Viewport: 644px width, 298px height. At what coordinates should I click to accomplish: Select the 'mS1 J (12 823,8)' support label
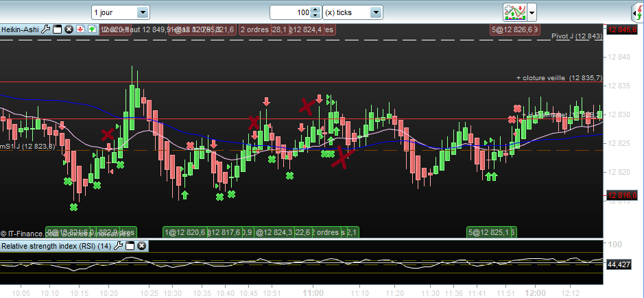pos(27,146)
